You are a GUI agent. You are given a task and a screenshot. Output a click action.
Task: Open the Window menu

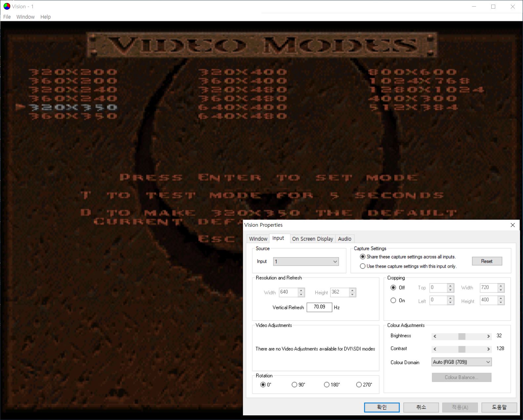coord(25,17)
